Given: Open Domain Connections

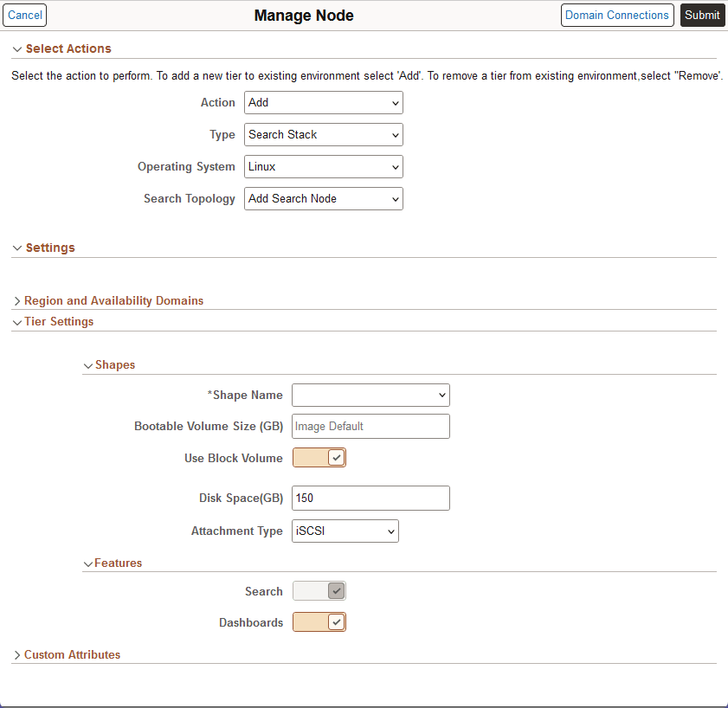Looking at the screenshot, I should click(617, 15).
